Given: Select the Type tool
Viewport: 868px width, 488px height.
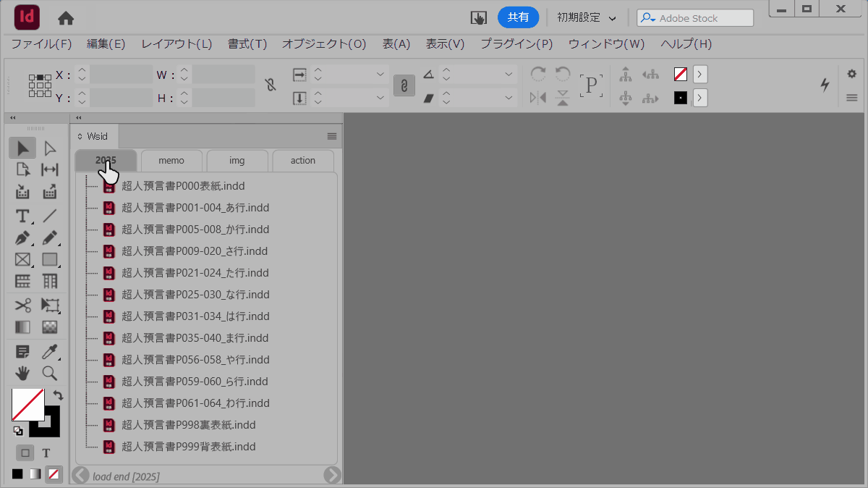Looking at the screenshot, I should (22, 216).
